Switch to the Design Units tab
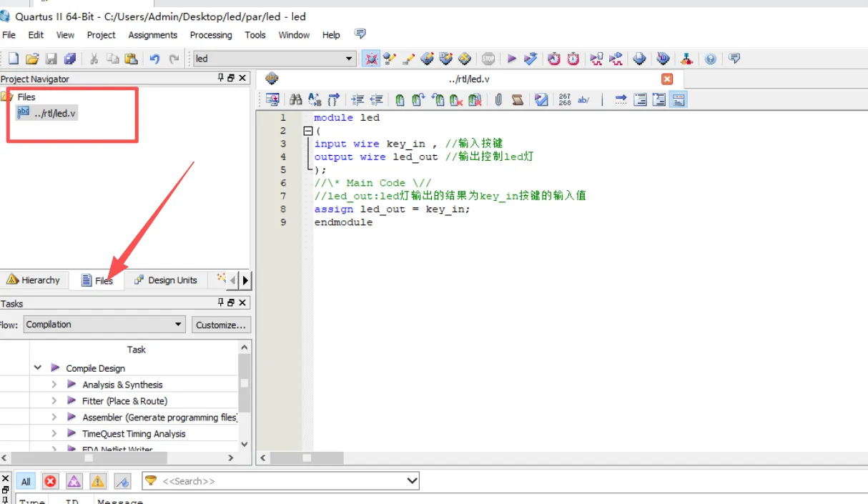 tap(166, 280)
